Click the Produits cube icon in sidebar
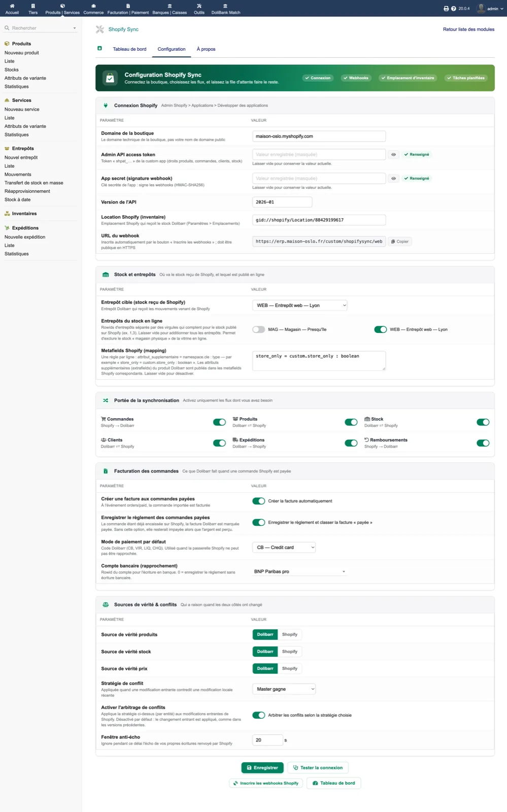Screen dimensions: 507x812 pos(7,44)
